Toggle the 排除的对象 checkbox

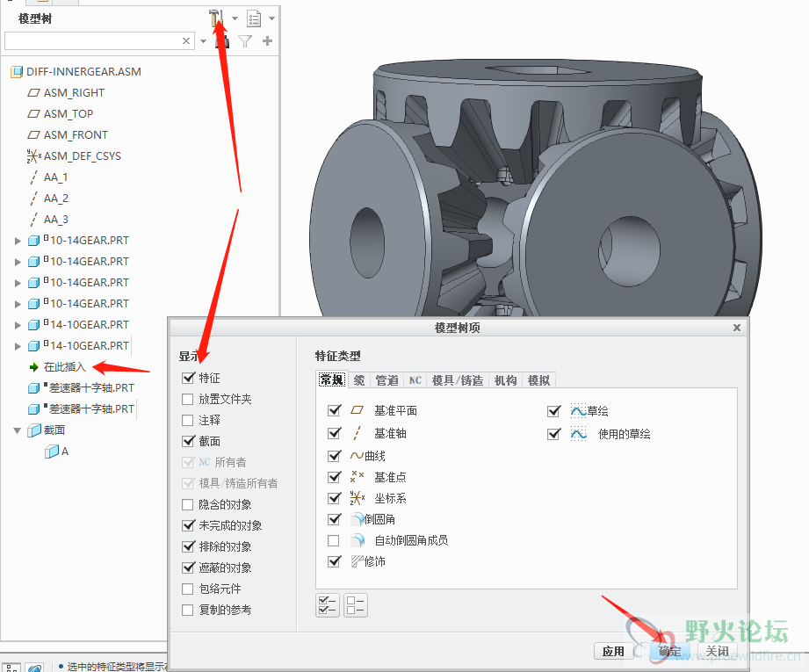[188, 546]
